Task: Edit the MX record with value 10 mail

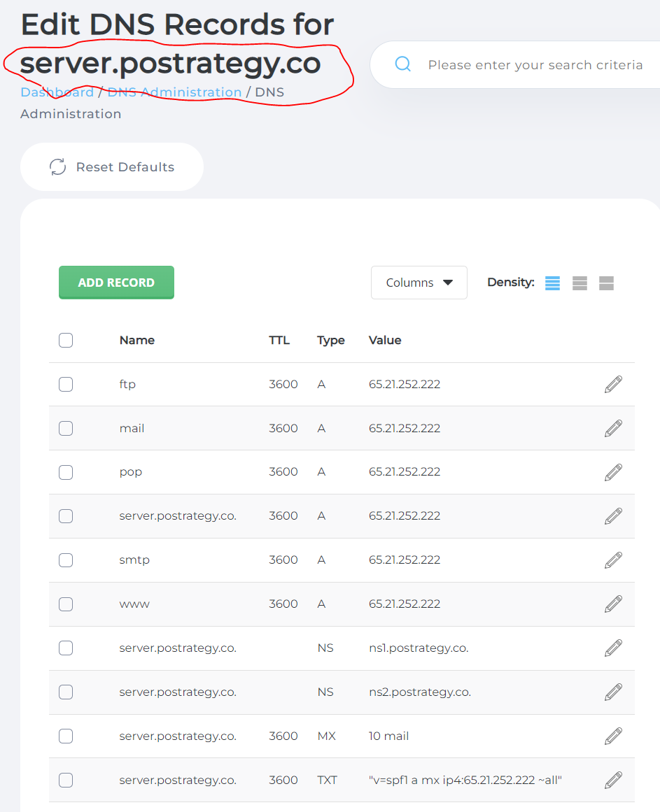Action: (x=612, y=736)
